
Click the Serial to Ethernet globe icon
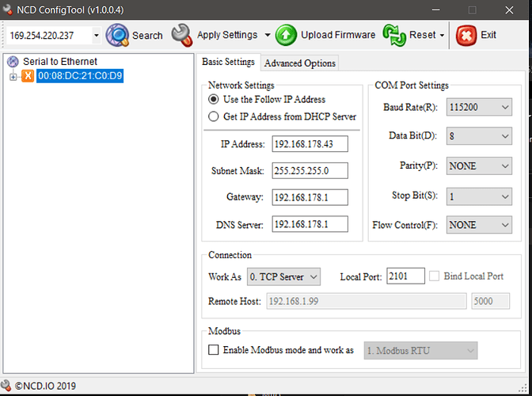point(13,62)
